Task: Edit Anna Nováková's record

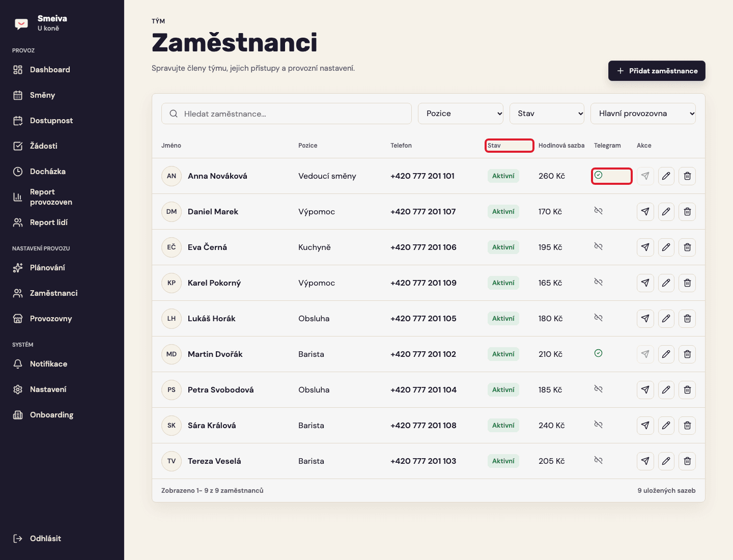Action: [x=666, y=176]
